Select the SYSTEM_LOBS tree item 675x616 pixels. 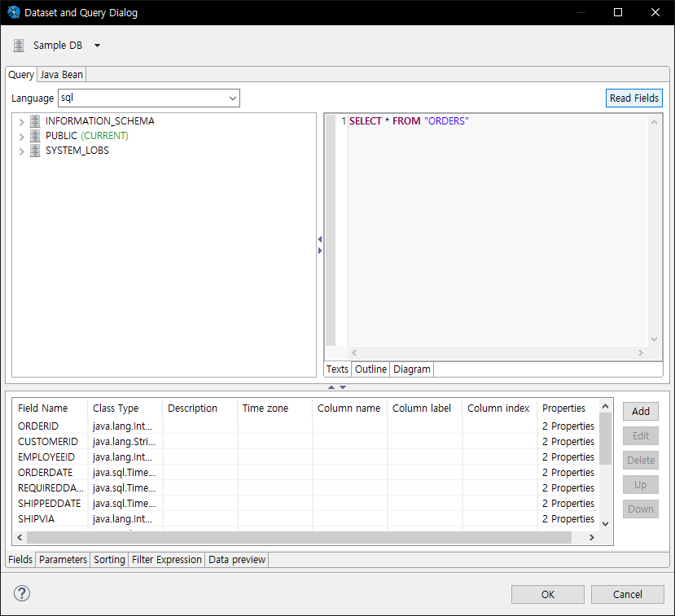coord(77,151)
